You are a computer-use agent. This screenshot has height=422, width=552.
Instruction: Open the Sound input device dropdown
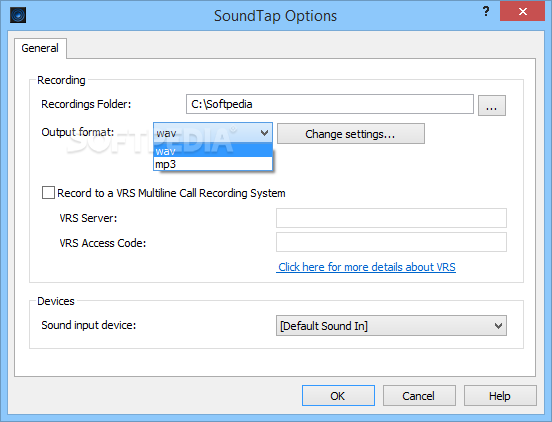(498, 326)
